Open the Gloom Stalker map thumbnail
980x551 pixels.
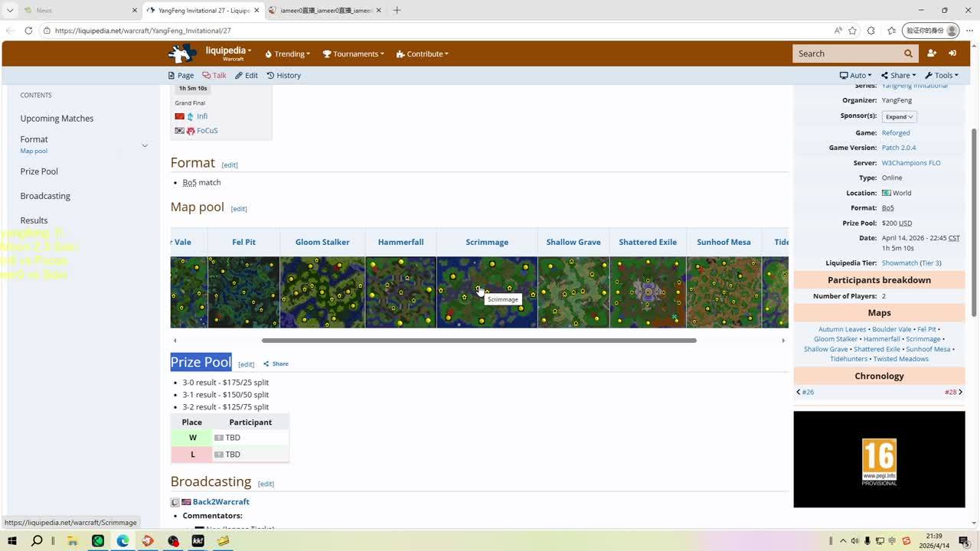322,292
